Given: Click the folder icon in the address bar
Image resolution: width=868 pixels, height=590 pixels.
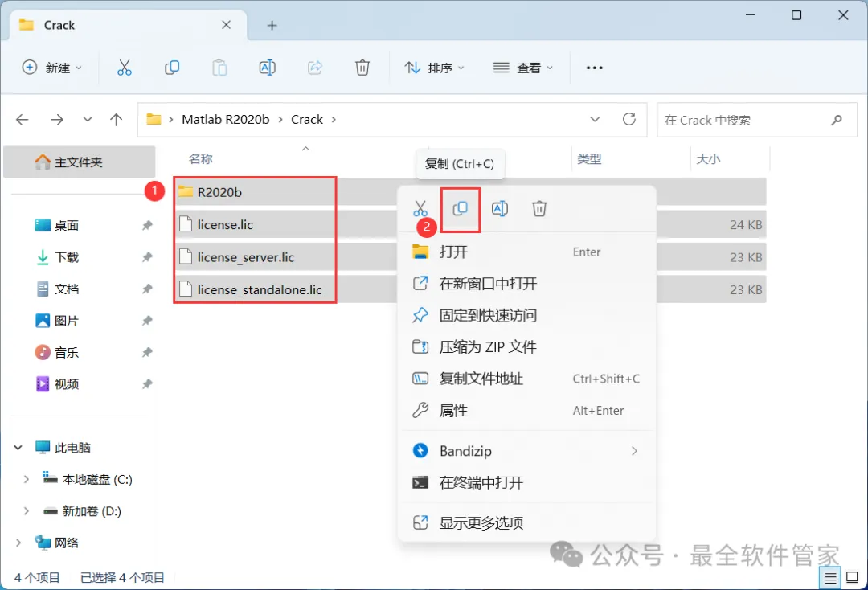Looking at the screenshot, I should [x=154, y=120].
